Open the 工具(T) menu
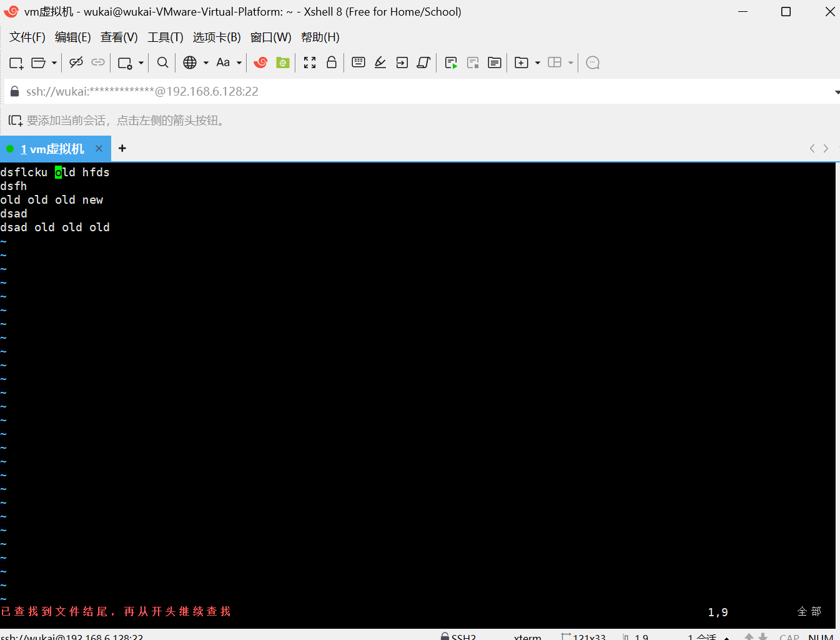 [166, 37]
